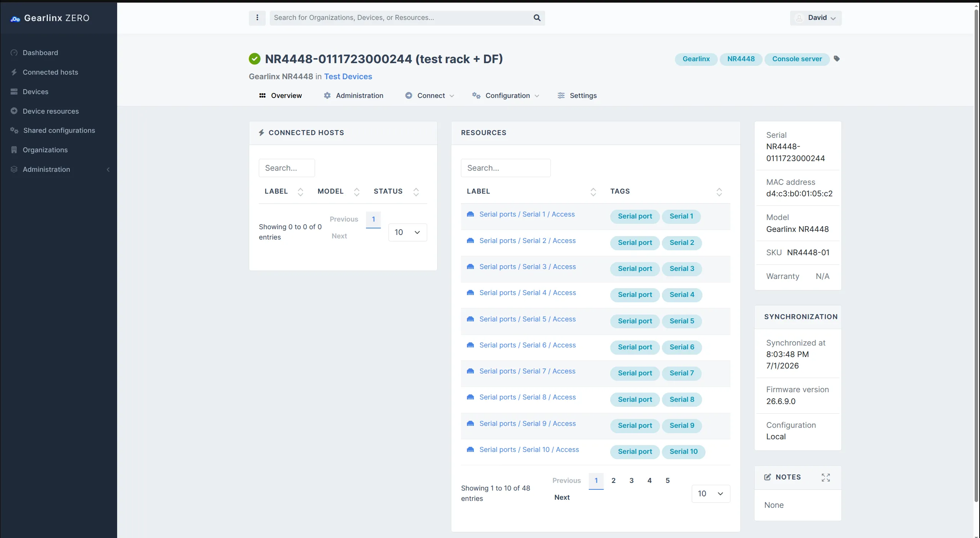The height and width of the screenshot is (538, 980).
Task: Click the Organizations building icon in sidebar
Action: (14, 150)
